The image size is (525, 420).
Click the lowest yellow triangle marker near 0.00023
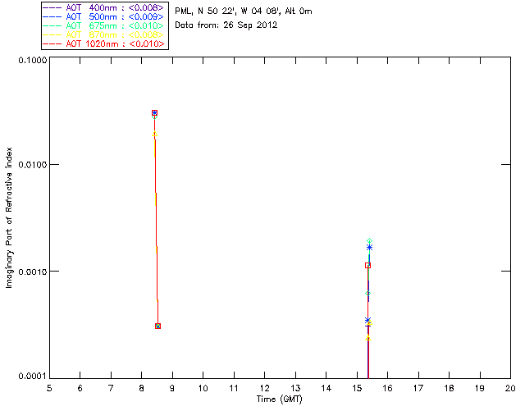[x=368, y=338]
